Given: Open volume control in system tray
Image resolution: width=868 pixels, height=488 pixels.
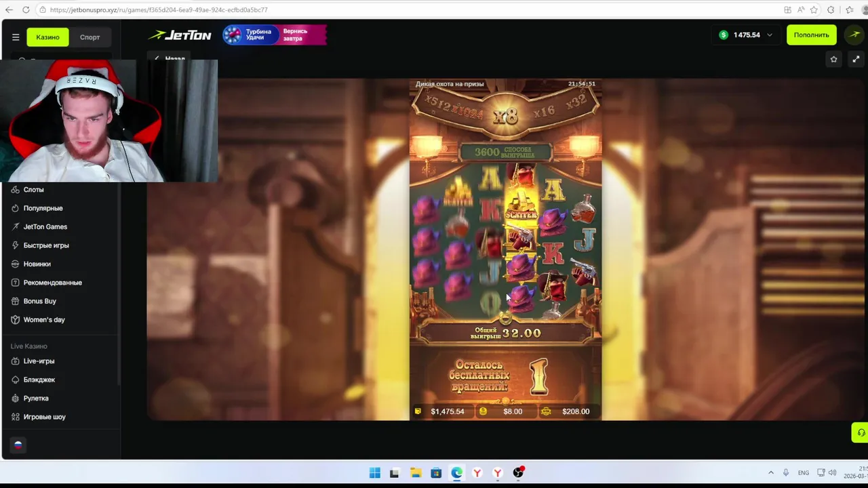Looking at the screenshot, I should [832, 472].
